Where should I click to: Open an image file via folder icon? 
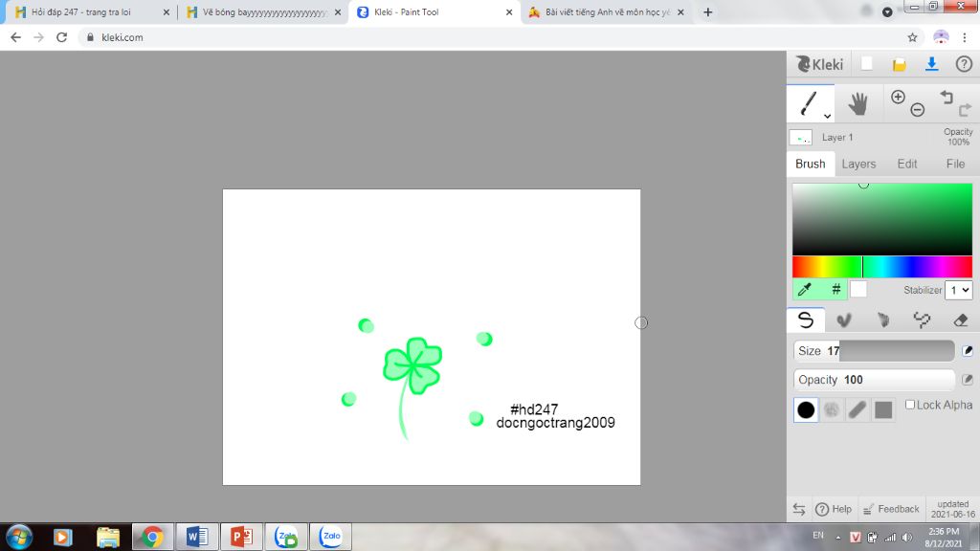click(x=900, y=64)
